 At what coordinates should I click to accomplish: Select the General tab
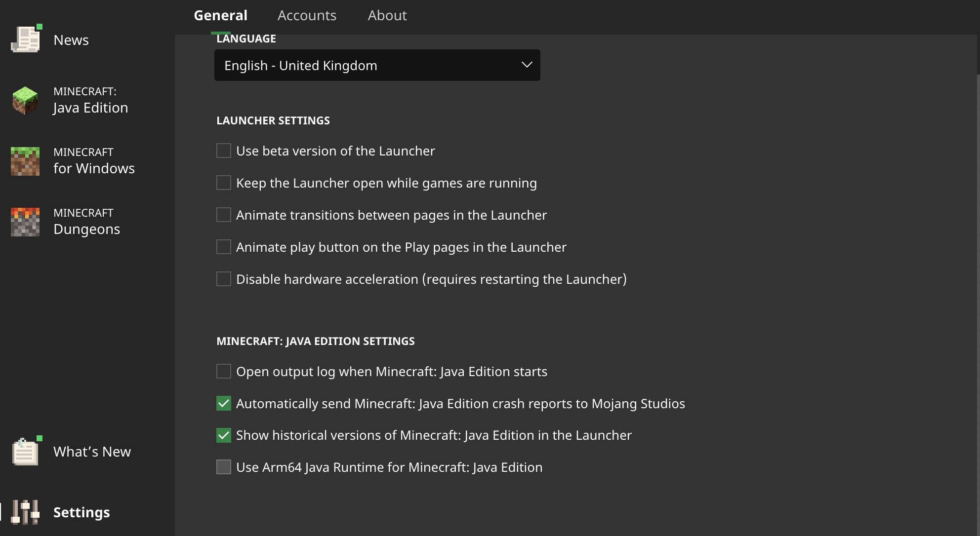(x=220, y=15)
